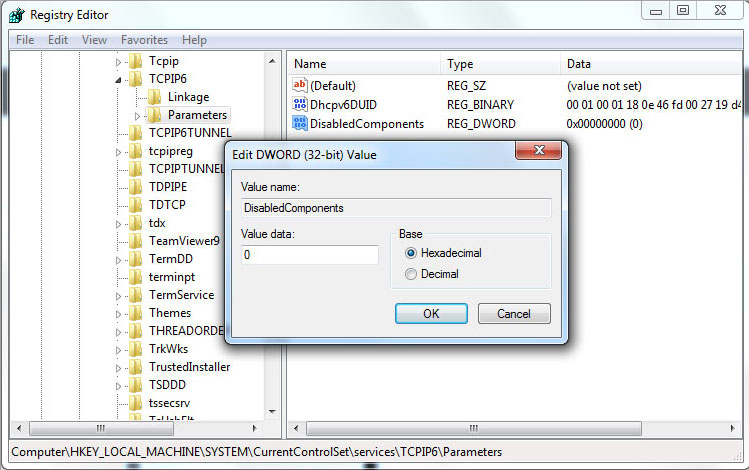
Task: Click the Themes folder icon
Action: [136, 313]
